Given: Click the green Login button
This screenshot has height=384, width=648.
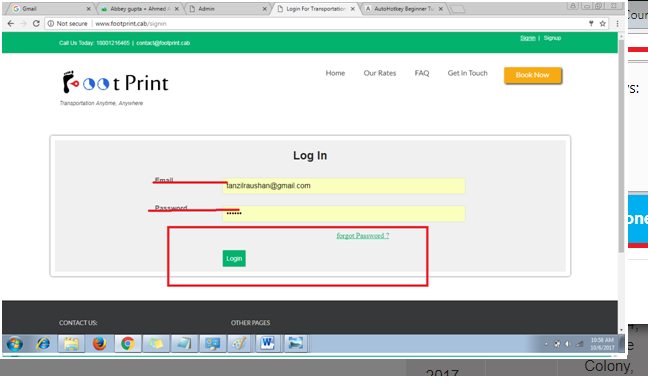Looking at the screenshot, I should pos(234,258).
